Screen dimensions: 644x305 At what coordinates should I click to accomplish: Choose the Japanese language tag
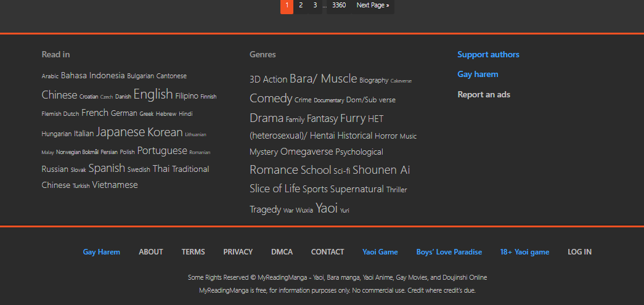tap(120, 132)
